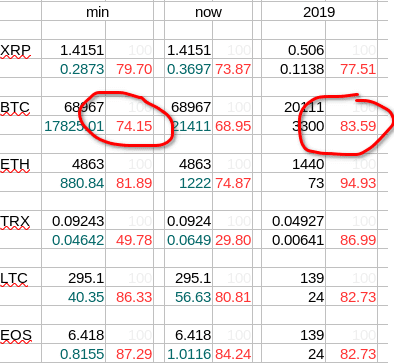Select the green 0.3697 cell
The image size is (394, 363).
[x=188, y=69]
